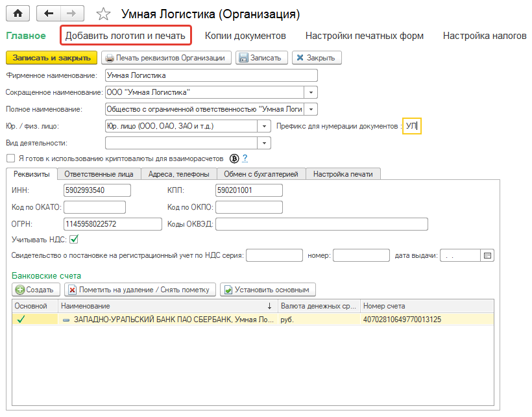Screen dimensions: 532x417
Task: Open Копии документов section
Action: tap(245, 36)
